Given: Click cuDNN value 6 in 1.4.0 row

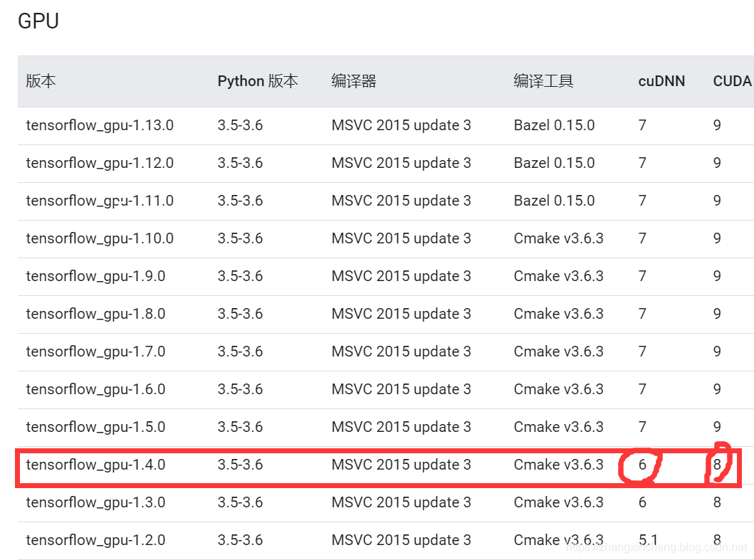Looking at the screenshot, I should tap(642, 465).
